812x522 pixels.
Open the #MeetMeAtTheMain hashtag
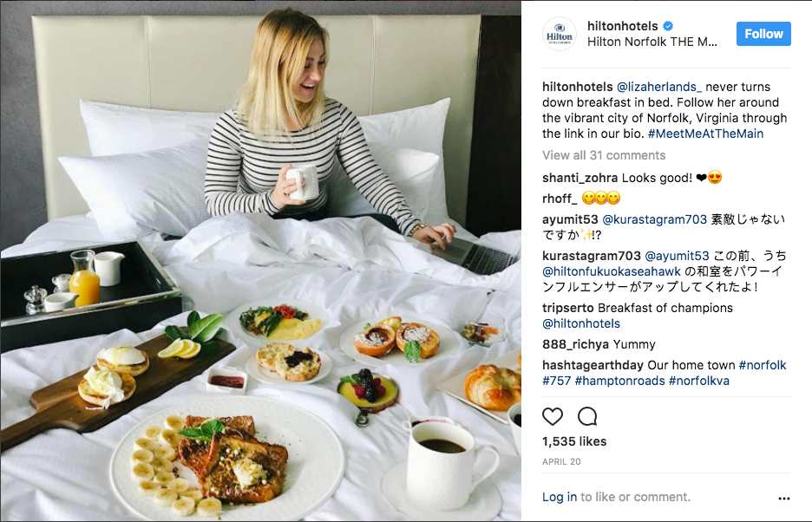click(705, 134)
